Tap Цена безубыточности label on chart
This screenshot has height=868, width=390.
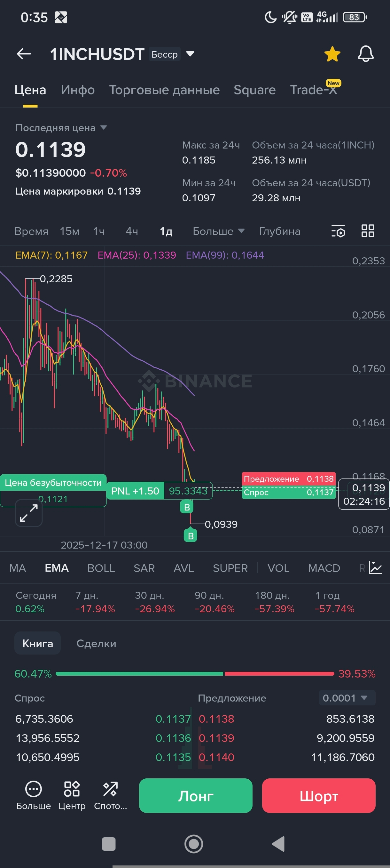(53, 483)
